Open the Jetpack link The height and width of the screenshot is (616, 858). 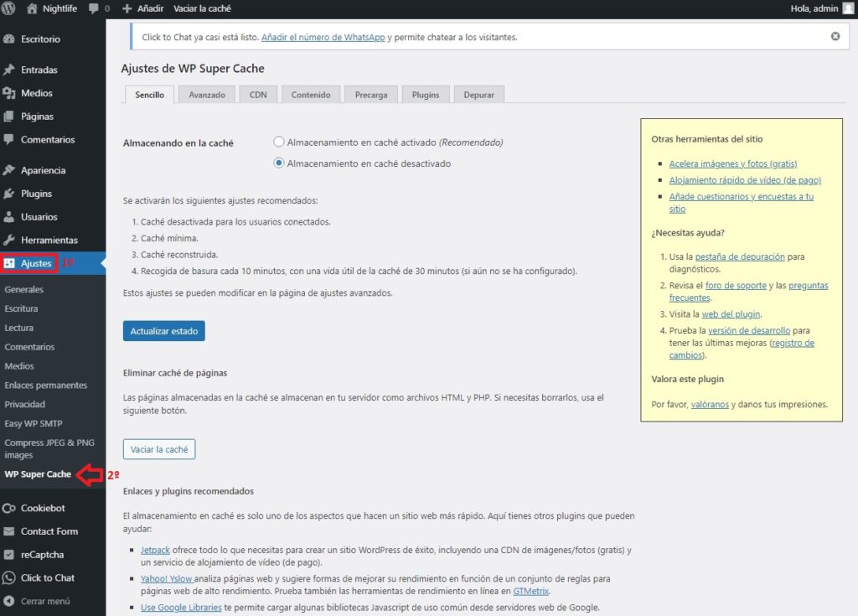[155, 550]
